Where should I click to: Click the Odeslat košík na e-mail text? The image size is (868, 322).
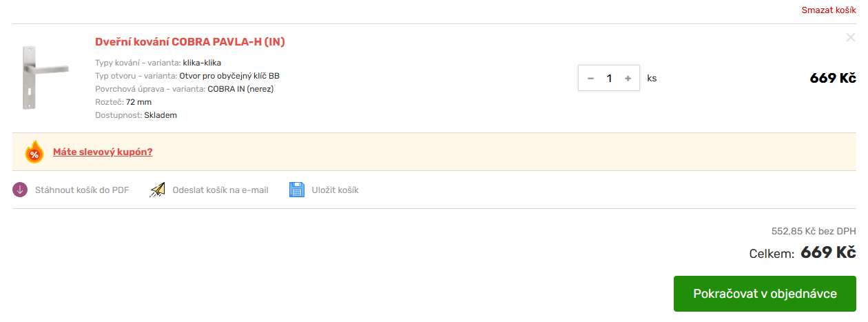(220, 190)
